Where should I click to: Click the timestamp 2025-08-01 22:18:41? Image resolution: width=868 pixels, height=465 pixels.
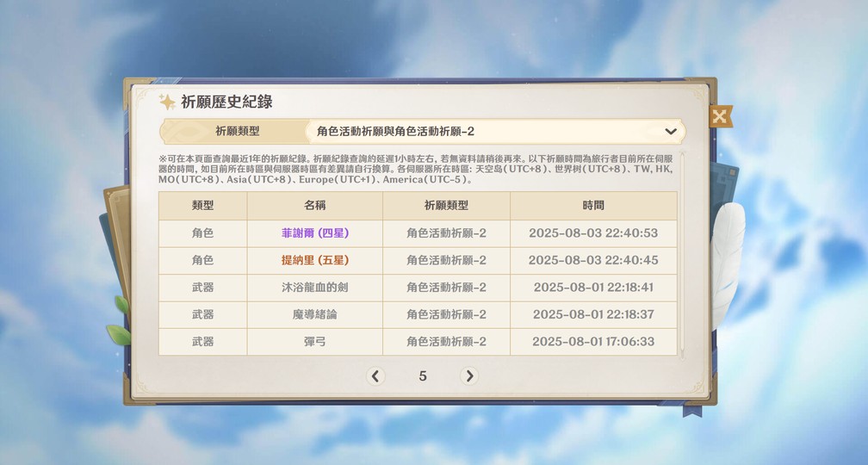[593, 288]
